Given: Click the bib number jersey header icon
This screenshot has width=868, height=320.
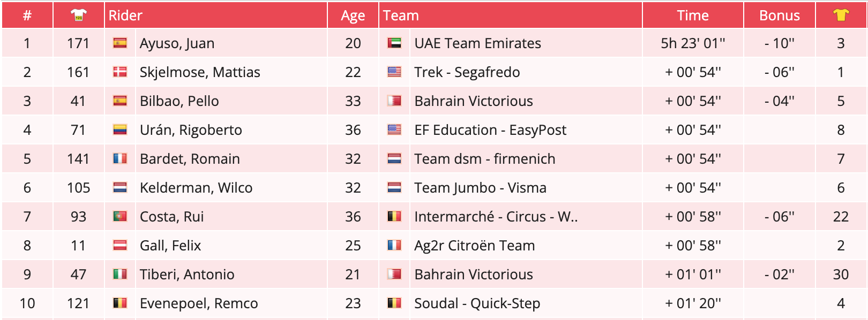Looking at the screenshot, I should [79, 16].
